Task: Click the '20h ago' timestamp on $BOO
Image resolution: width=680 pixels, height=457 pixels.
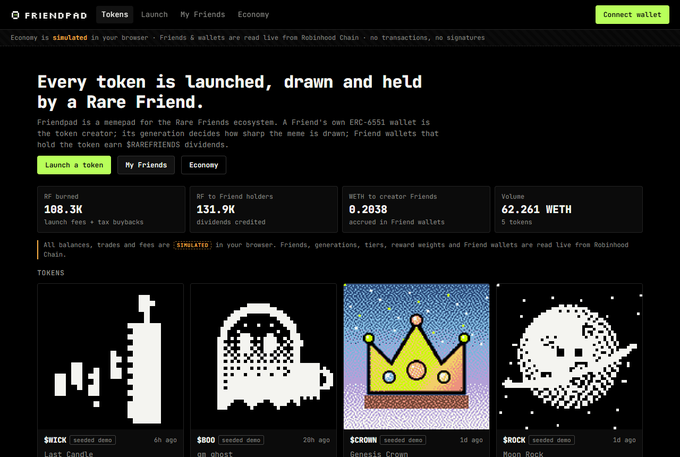Action: tap(316, 440)
